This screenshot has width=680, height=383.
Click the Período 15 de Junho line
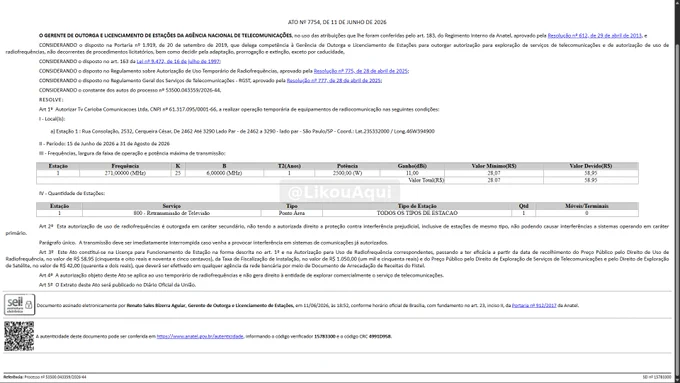tap(104, 144)
